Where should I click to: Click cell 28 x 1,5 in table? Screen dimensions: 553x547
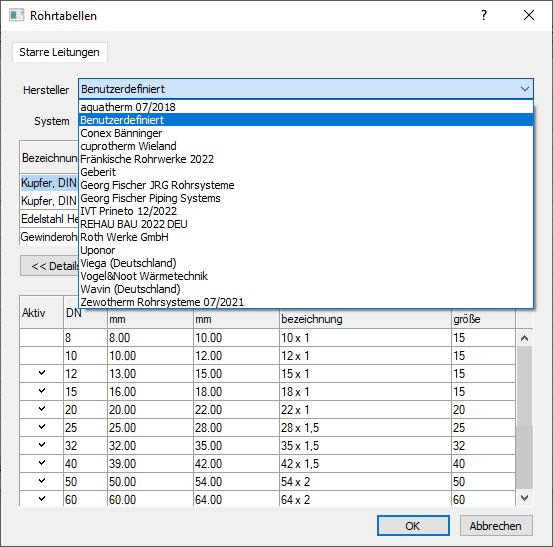pos(365,427)
